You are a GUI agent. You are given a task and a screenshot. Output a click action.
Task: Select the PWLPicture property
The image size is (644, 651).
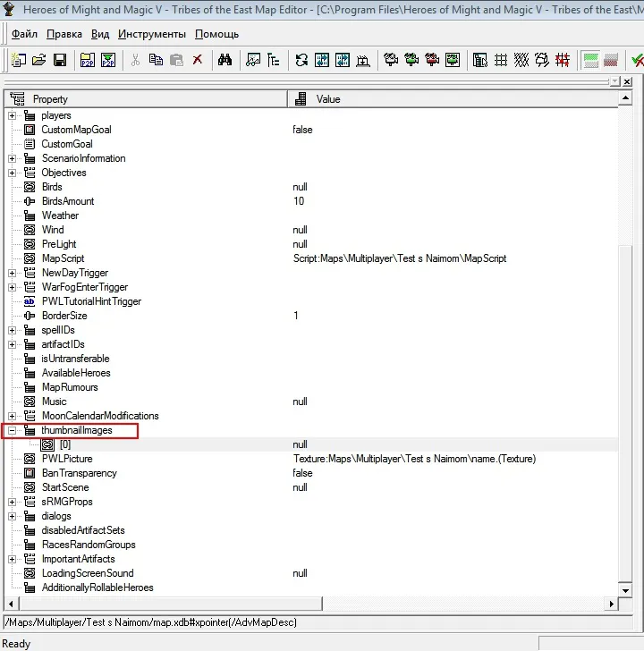67,459
